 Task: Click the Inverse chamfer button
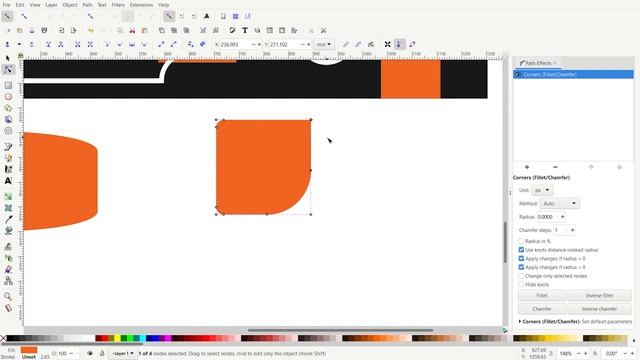point(599,309)
